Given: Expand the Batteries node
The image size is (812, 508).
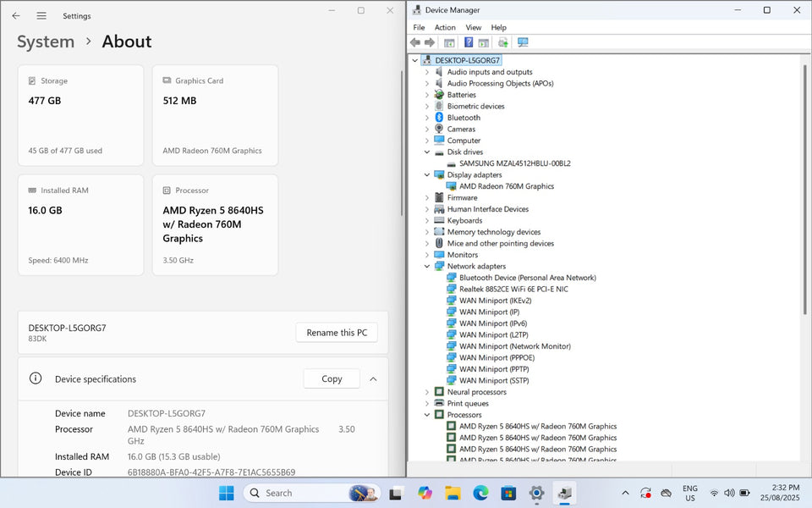Looking at the screenshot, I should point(427,95).
